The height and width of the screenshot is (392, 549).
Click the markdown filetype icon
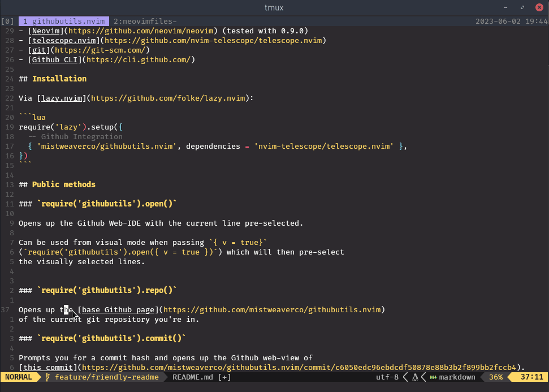pos(433,377)
